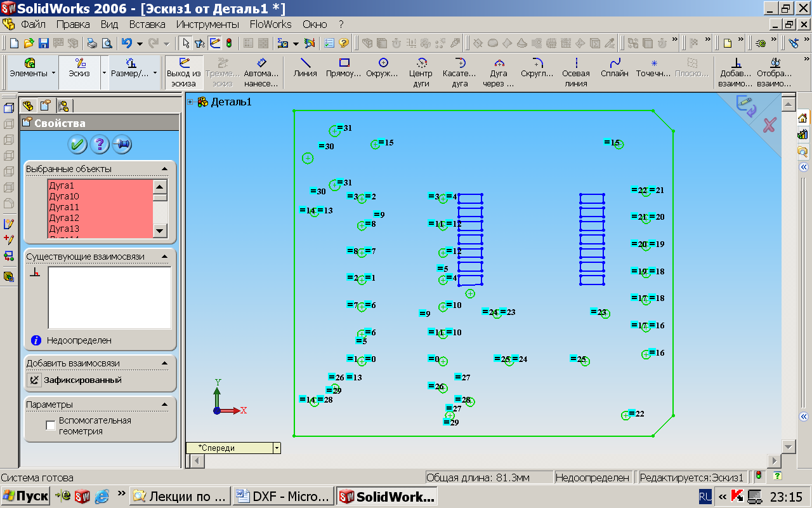Viewport: 812px width, 508px height.
Task: Click Отобра... взаимо... display relations tool
Action: click(775, 72)
